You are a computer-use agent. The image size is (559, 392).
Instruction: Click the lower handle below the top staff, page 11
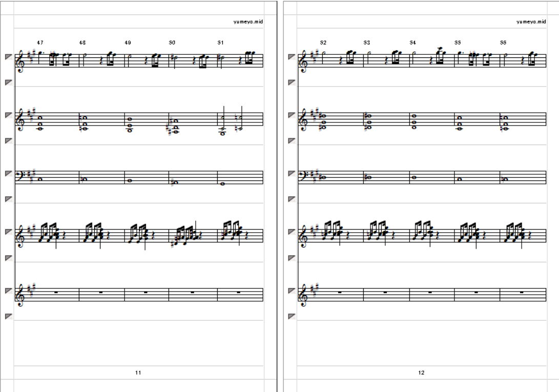coord(9,82)
